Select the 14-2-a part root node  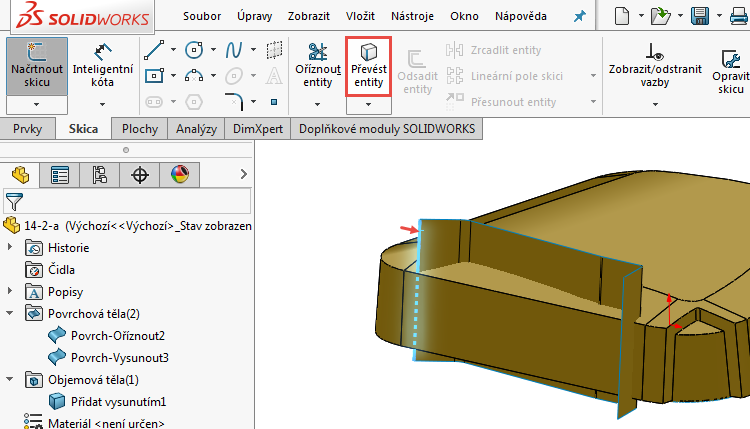click(x=138, y=226)
